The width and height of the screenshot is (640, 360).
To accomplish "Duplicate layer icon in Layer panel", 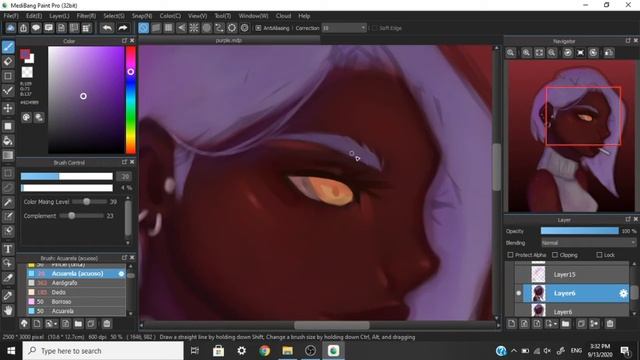I will click(x=581, y=324).
